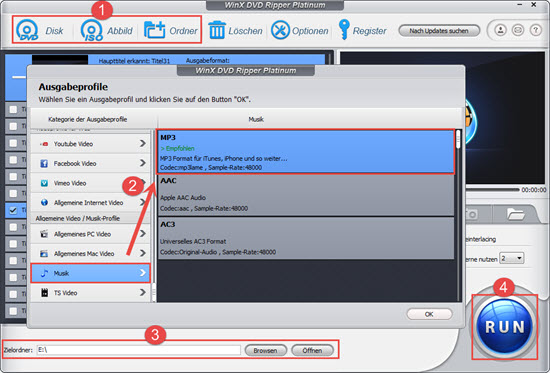Load an ISO image via Abbild
Screen dimensions: 550x373
[106, 31]
